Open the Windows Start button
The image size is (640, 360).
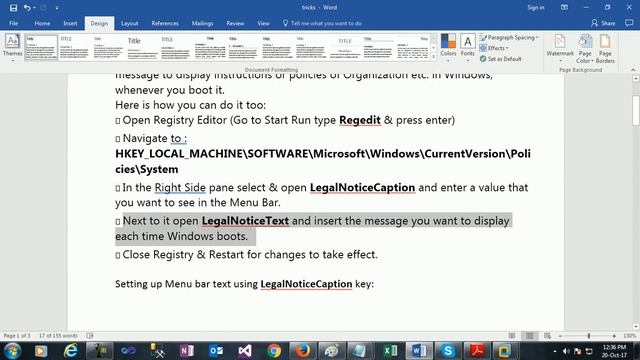(x=12, y=351)
